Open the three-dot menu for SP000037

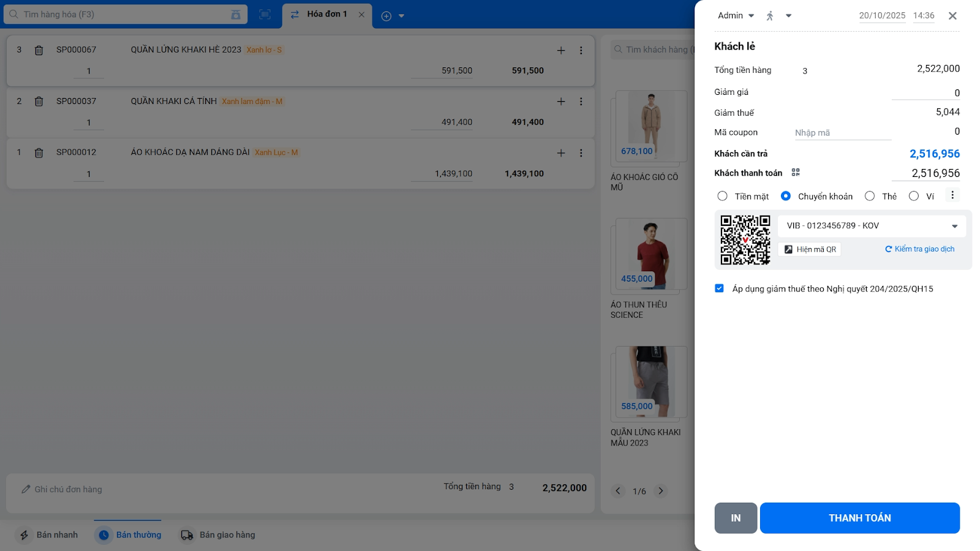pyautogui.click(x=581, y=102)
